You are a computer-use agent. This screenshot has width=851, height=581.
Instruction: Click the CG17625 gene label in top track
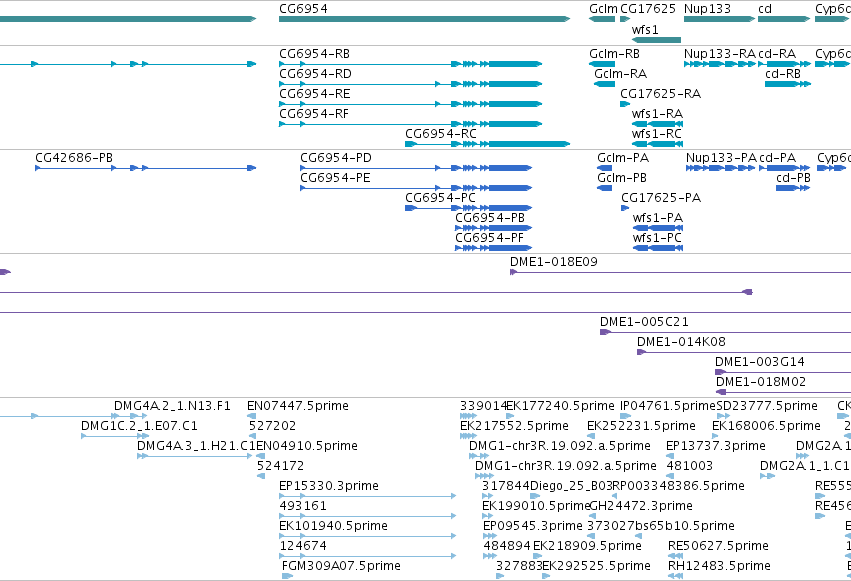click(647, 9)
